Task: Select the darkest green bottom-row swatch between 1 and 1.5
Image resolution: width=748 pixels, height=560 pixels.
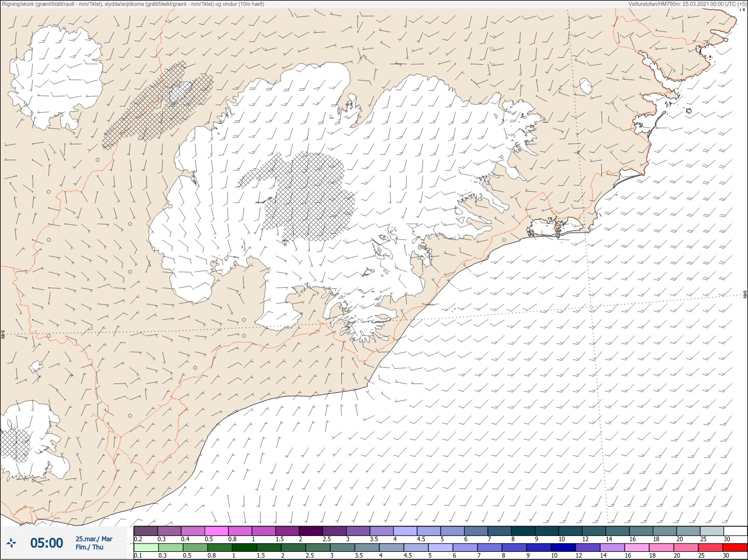Action: (244, 548)
